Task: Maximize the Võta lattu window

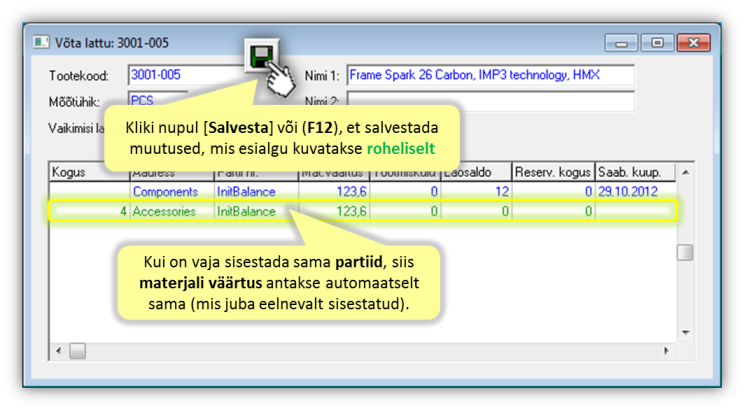Action: (657, 43)
